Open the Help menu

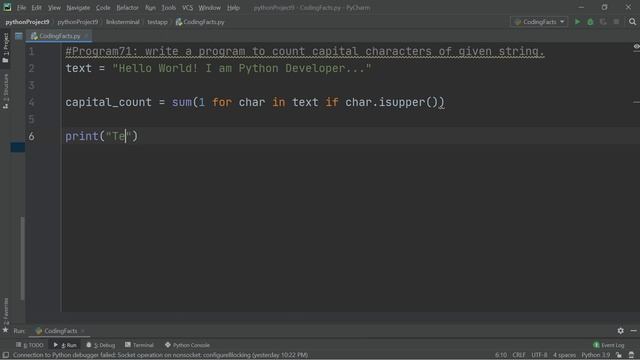(x=233, y=7)
